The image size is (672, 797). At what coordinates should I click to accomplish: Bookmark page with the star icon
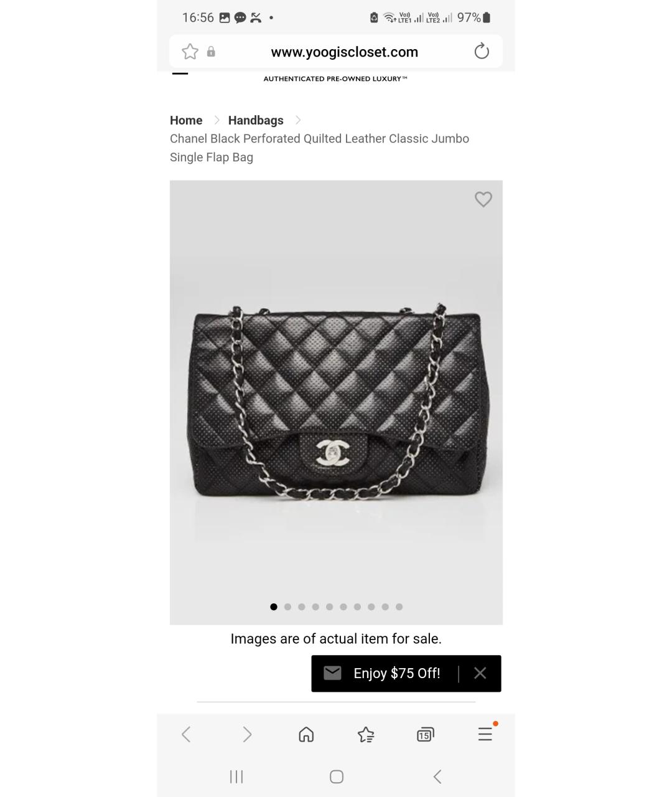[x=190, y=52]
